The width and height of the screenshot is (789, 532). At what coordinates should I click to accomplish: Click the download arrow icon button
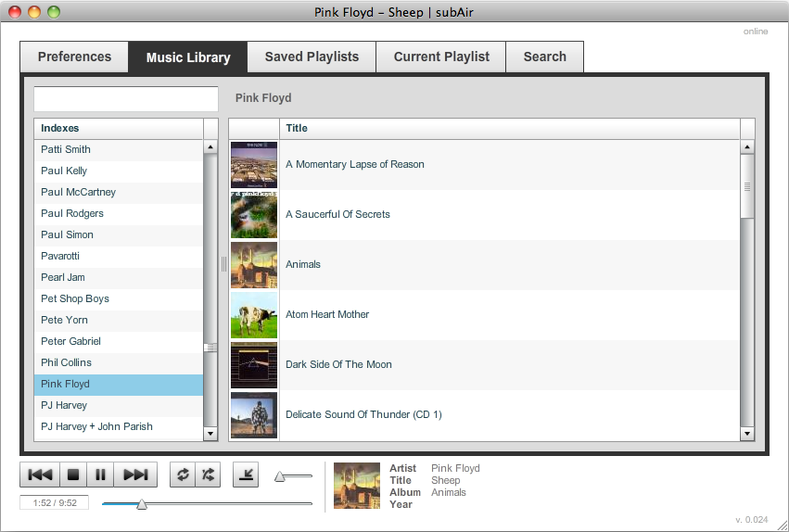coord(246,475)
